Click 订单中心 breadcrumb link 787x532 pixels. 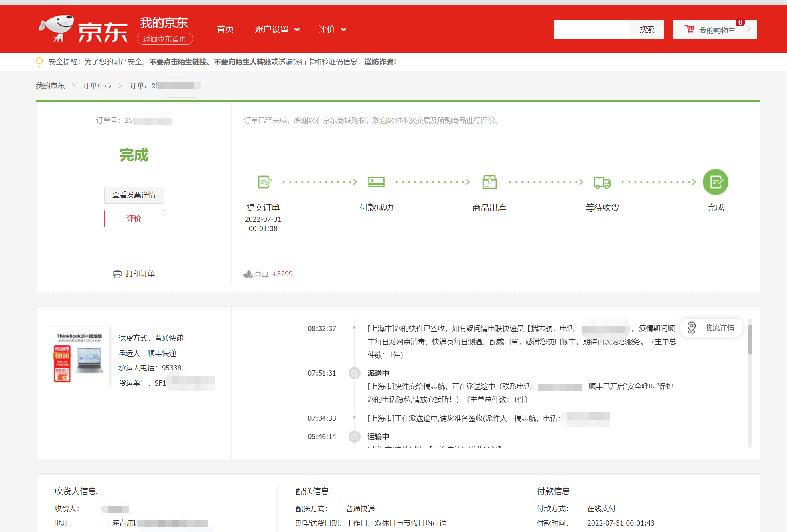[x=97, y=86]
